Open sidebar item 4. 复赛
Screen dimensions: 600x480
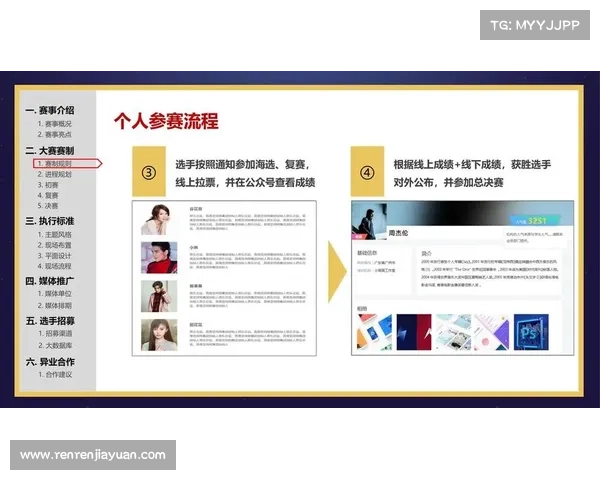48,195
